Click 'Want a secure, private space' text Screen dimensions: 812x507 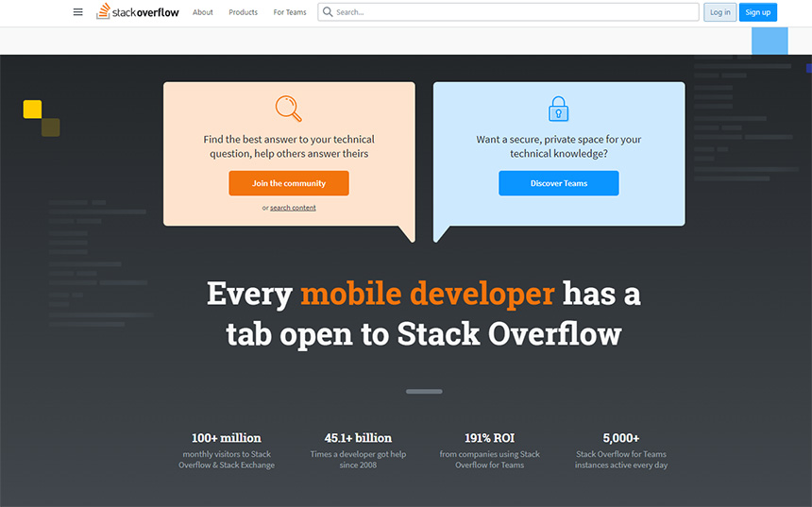point(559,146)
